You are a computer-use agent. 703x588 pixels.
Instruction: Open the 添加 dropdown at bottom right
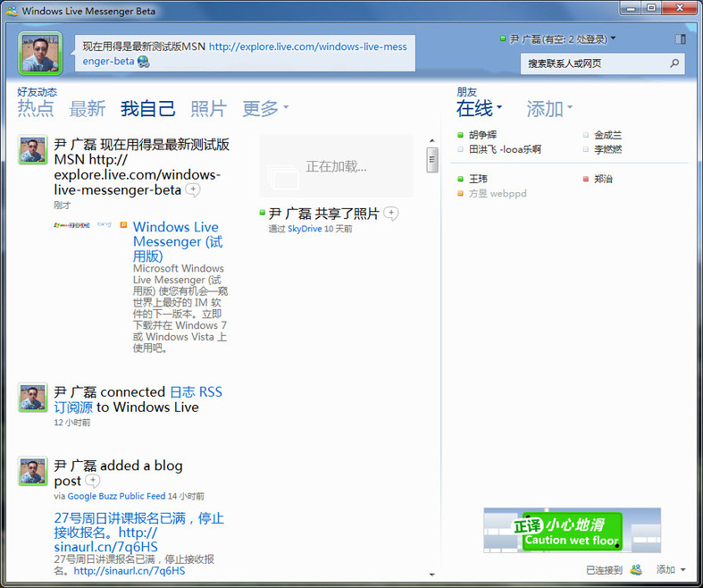tap(671, 569)
